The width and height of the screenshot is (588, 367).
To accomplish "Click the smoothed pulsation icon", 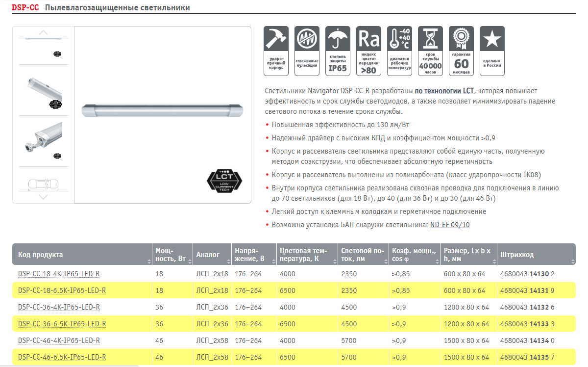I will 307,51.
